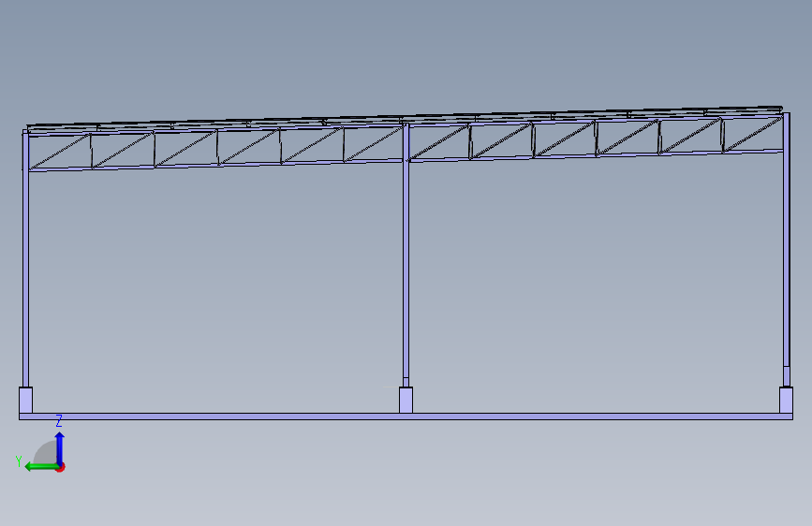This screenshot has width=812, height=526.
Task: Select the middle vertical column
Action: pyautogui.click(x=406, y=255)
